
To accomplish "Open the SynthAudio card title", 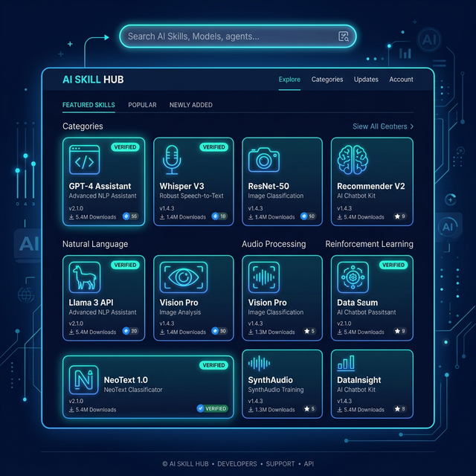I will [x=270, y=380].
